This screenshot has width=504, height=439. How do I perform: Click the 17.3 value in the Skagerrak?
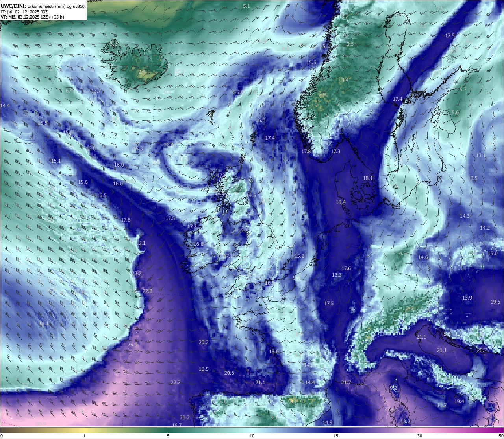point(335,151)
